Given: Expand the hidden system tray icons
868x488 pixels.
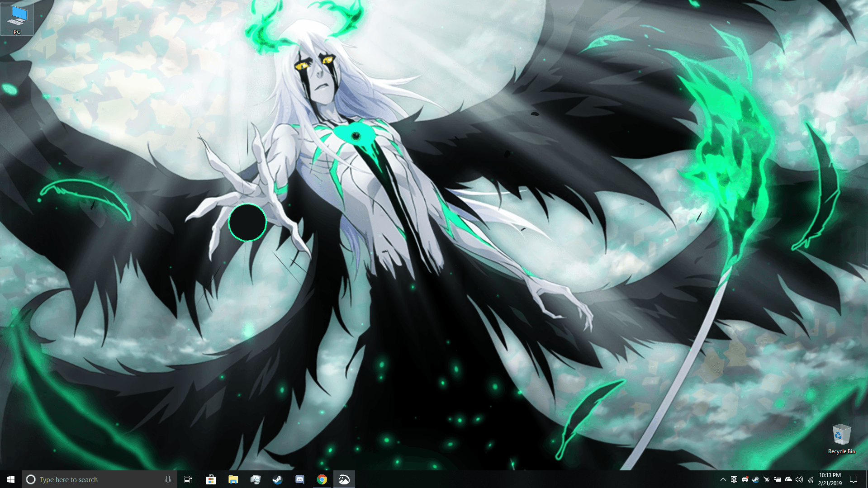Looking at the screenshot, I should point(723,479).
